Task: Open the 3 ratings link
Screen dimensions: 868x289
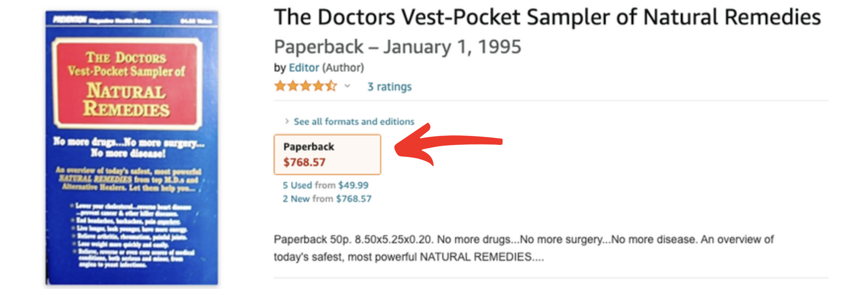Action: (390, 86)
